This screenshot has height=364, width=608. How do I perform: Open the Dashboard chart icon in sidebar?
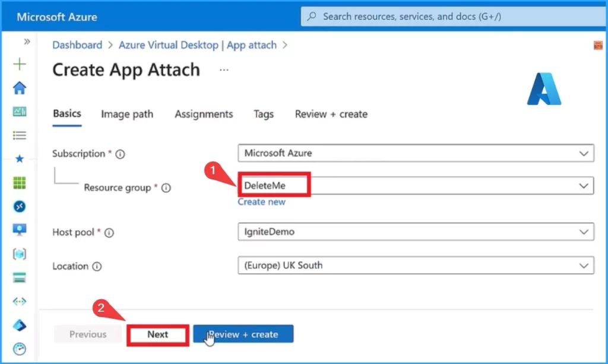[x=20, y=112]
